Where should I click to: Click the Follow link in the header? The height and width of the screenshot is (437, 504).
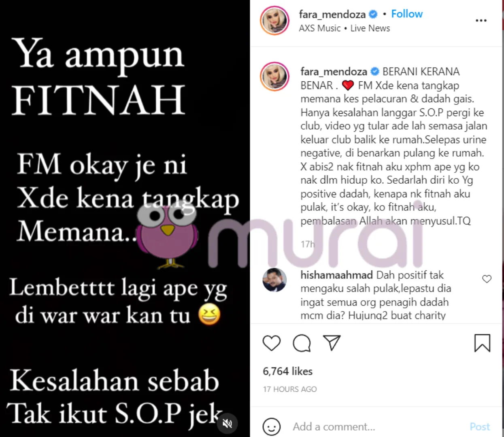click(407, 14)
